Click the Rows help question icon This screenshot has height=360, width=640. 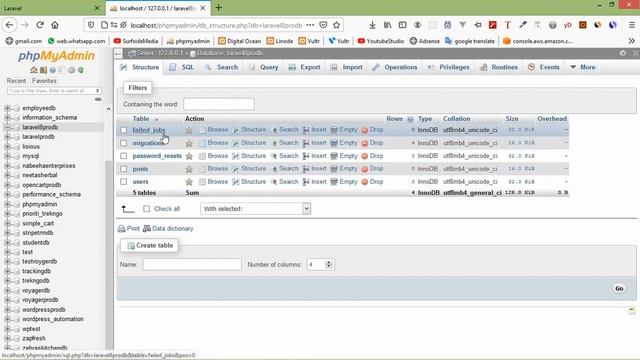pyautogui.click(x=410, y=119)
